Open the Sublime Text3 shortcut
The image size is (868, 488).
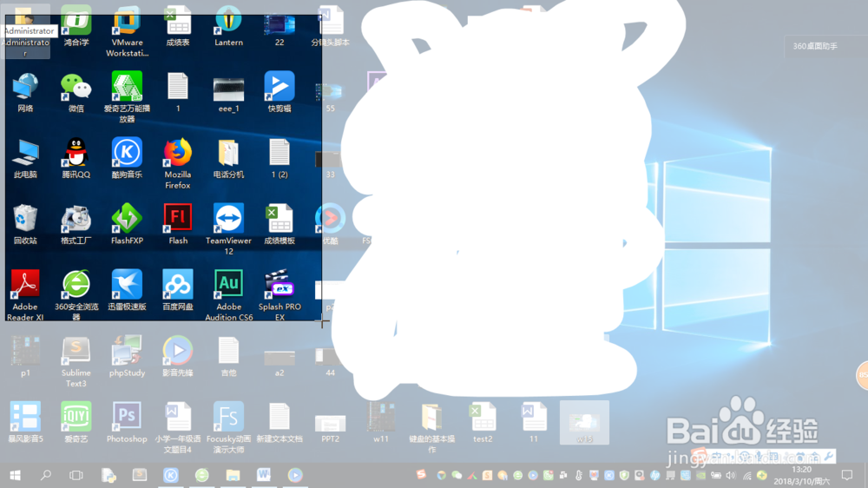point(76,362)
